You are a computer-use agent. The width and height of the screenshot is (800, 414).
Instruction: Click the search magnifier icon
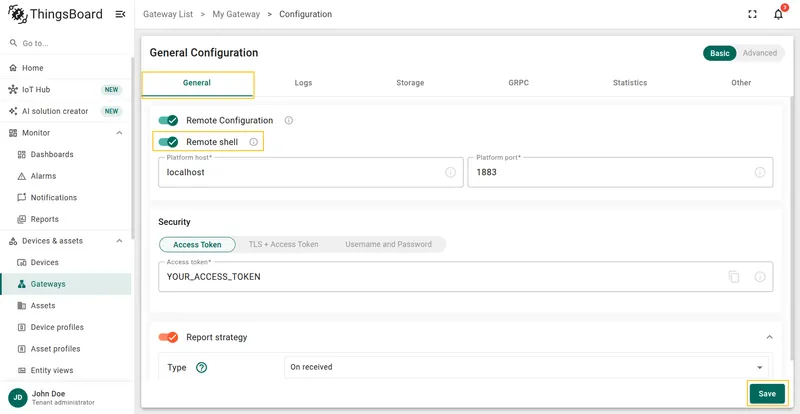point(13,43)
